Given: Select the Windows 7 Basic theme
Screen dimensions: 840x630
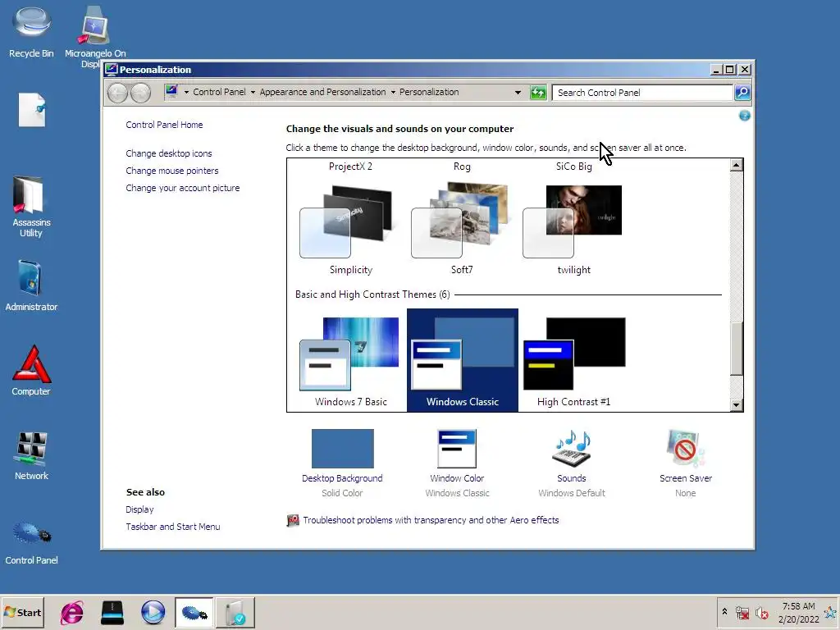Looking at the screenshot, I should click(350, 362).
